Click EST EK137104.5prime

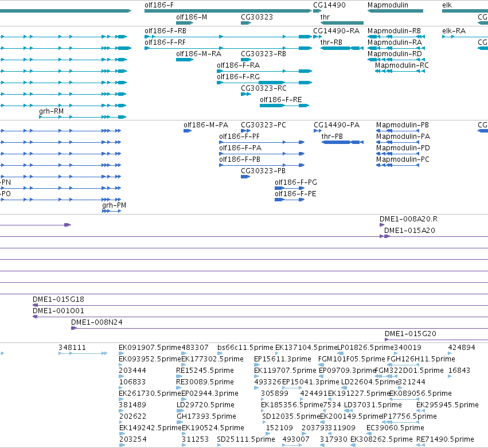point(276,353)
